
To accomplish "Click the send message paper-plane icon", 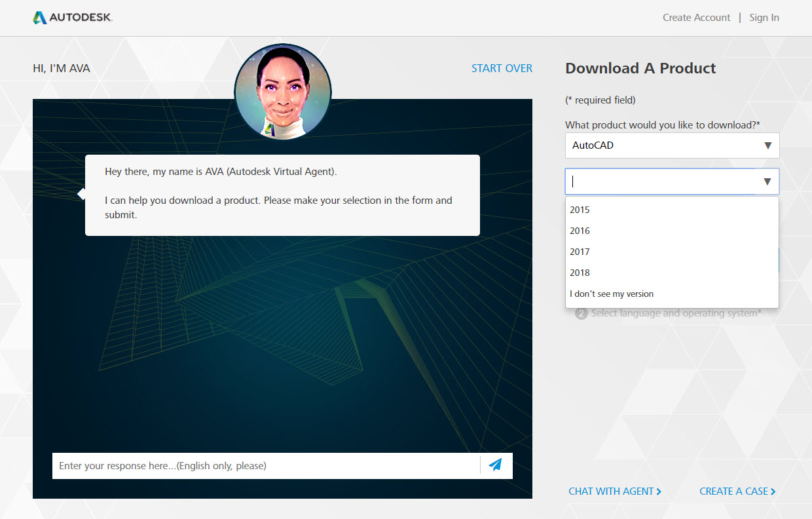I will tap(496, 465).
